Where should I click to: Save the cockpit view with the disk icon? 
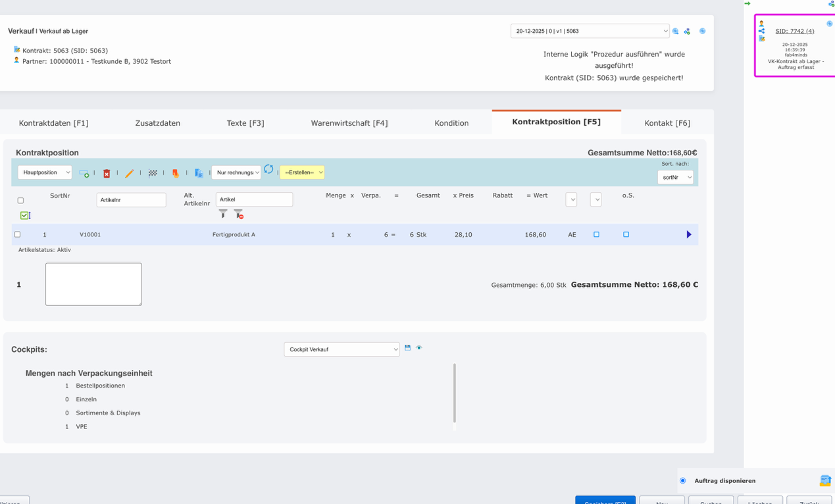[407, 347]
